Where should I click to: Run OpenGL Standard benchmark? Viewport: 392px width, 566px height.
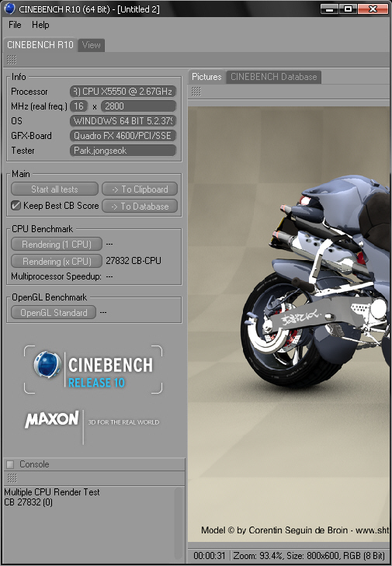[x=54, y=313]
